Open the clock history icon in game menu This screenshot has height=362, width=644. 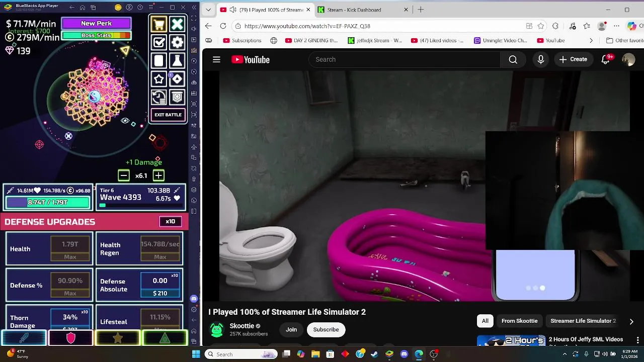pyautogui.click(x=159, y=97)
